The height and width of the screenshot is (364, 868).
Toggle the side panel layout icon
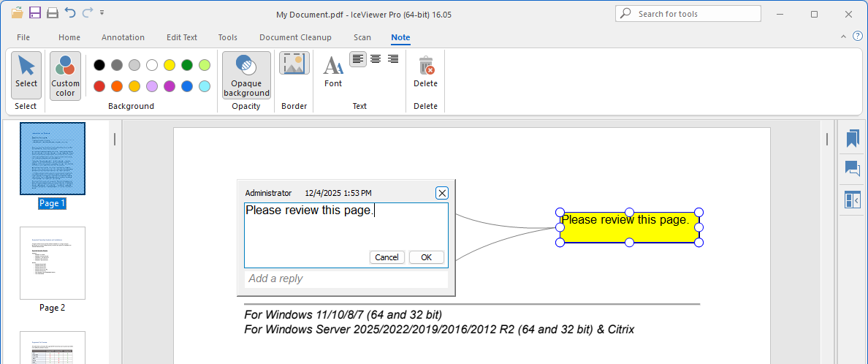coord(853,200)
